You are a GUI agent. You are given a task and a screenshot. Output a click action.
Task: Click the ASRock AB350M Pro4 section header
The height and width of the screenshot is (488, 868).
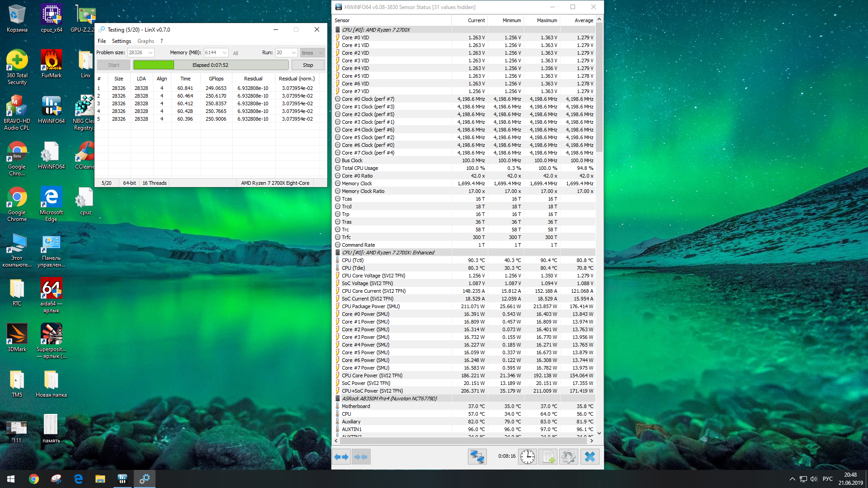tap(464, 399)
